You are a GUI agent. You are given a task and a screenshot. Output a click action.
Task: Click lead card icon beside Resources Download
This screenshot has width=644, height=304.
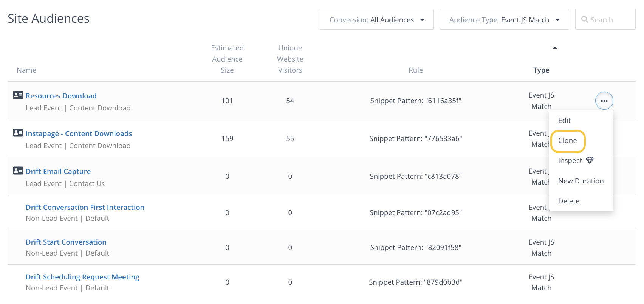tap(18, 95)
